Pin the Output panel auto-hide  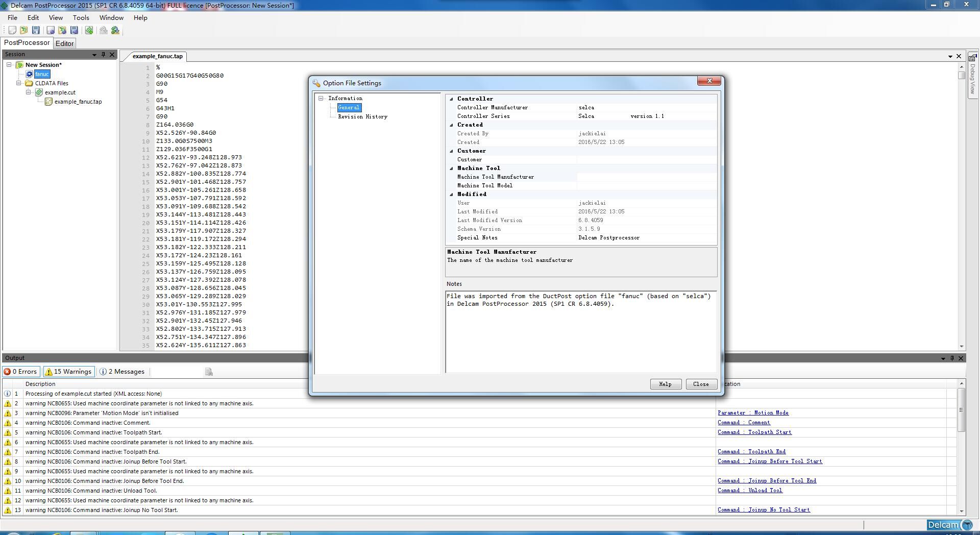pyautogui.click(x=951, y=358)
